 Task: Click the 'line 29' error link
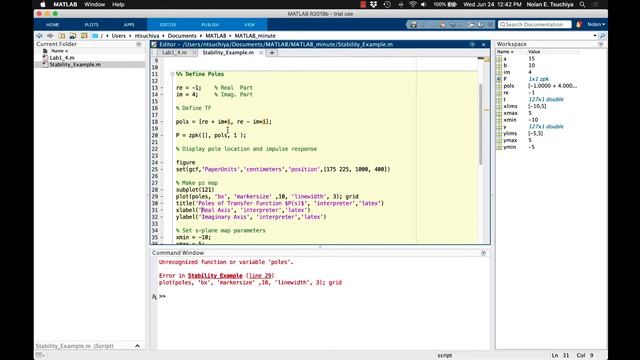click(x=261, y=276)
